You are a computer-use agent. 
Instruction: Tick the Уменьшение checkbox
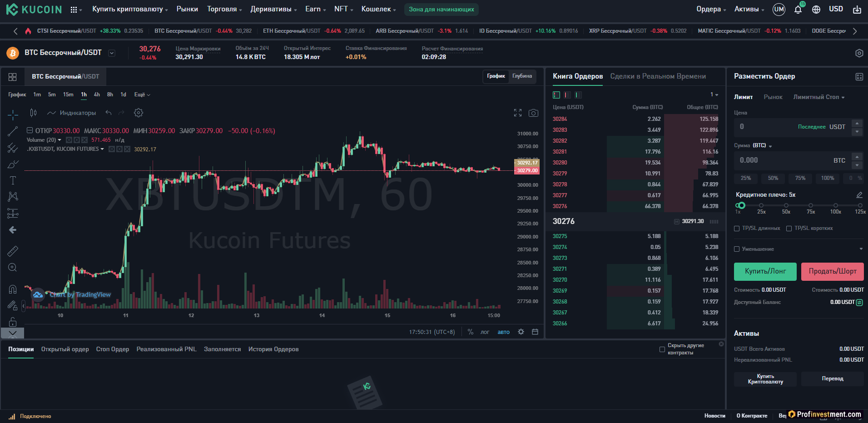coord(737,249)
